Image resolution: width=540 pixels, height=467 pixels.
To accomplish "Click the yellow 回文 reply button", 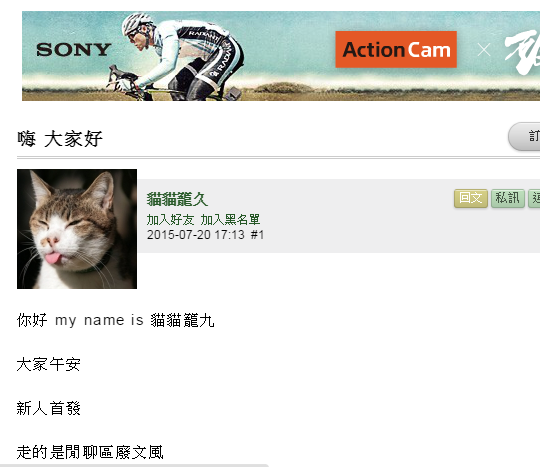I will (471, 198).
